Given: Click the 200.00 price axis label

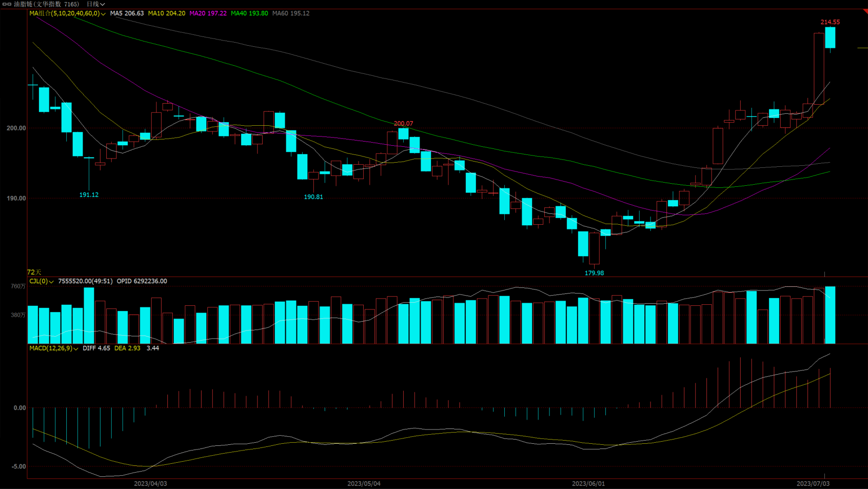Looking at the screenshot, I should [16, 128].
